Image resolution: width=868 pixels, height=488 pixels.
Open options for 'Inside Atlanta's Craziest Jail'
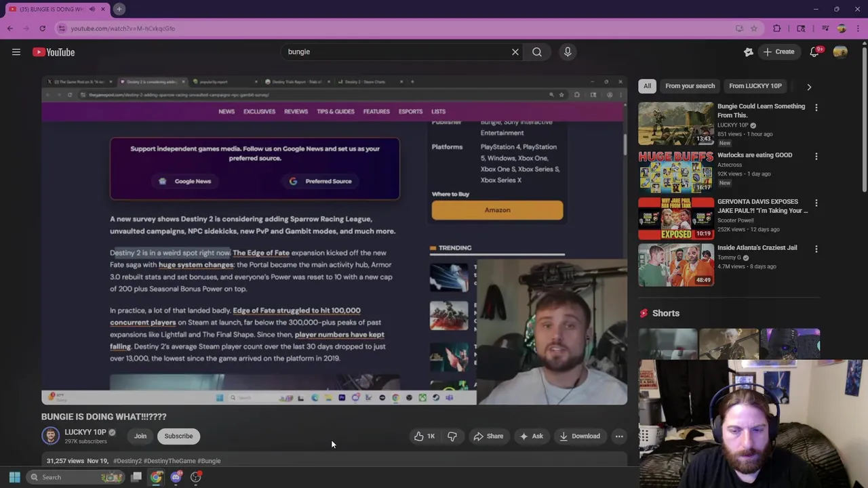click(x=816, y=249)
